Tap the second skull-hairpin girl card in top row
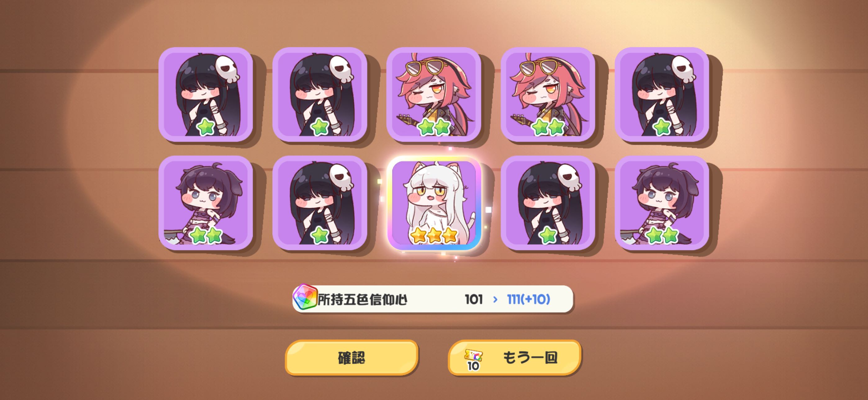Image resolution: width=868 pixels, height=400 pixels. (320, 95)
